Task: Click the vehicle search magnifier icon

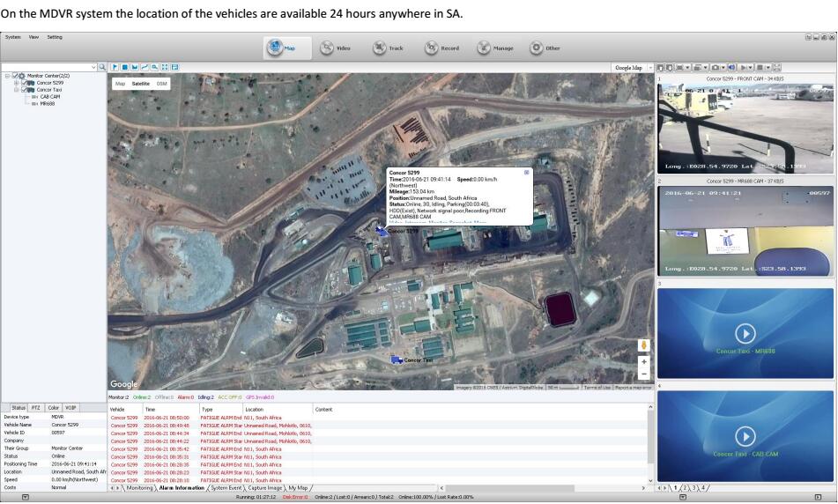Action: (102, 67)
